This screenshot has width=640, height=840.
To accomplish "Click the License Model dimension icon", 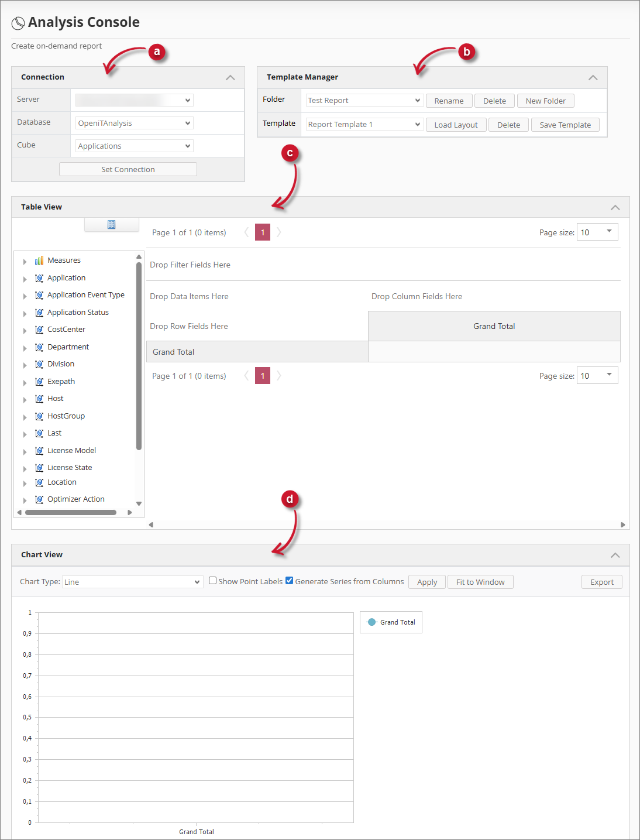I will 39,450.
